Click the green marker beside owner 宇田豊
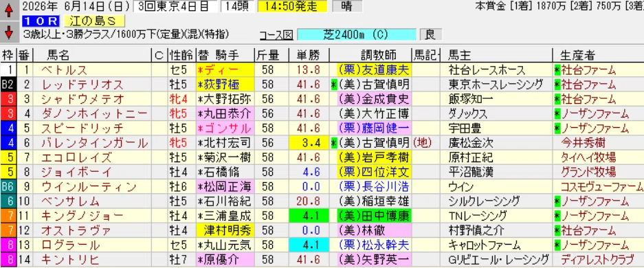Image resolution: width=644 pixels, height=268 pixels. point(557,129)
